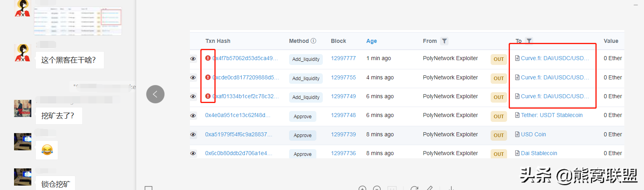644x190 pixels.
Task: Click the Add_liquidity badge on block 12997777 row
Action: [306, 59]
